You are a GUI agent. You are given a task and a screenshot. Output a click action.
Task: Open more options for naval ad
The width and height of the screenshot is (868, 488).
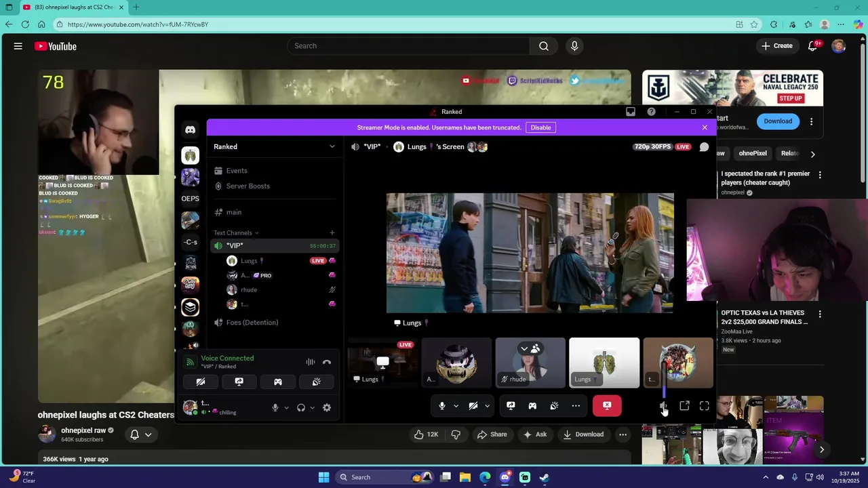pyautogui.click(x=812, y=121)
